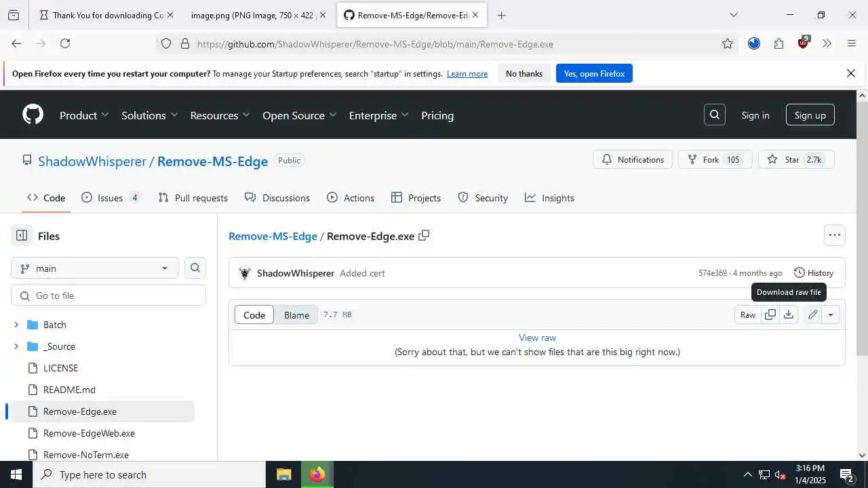Open uBlock Origin extension icon
This screenshot has width=868, height=488.
click(804, 43)
